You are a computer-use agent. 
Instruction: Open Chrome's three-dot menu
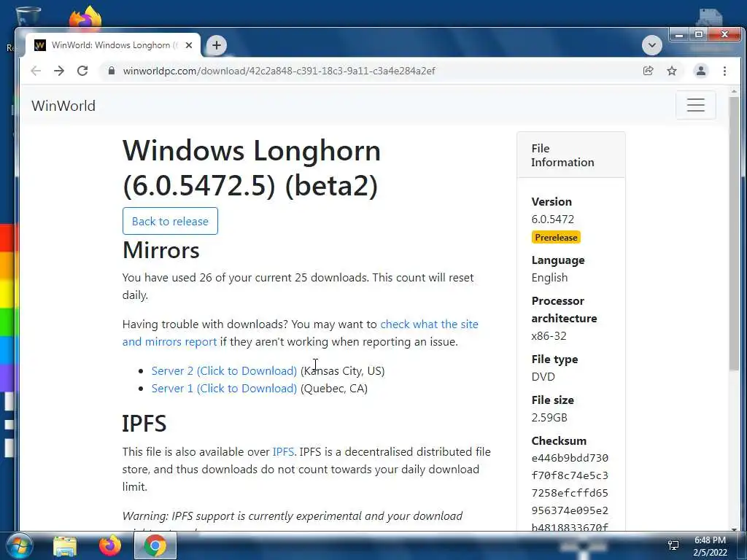[x=724, y=71]
